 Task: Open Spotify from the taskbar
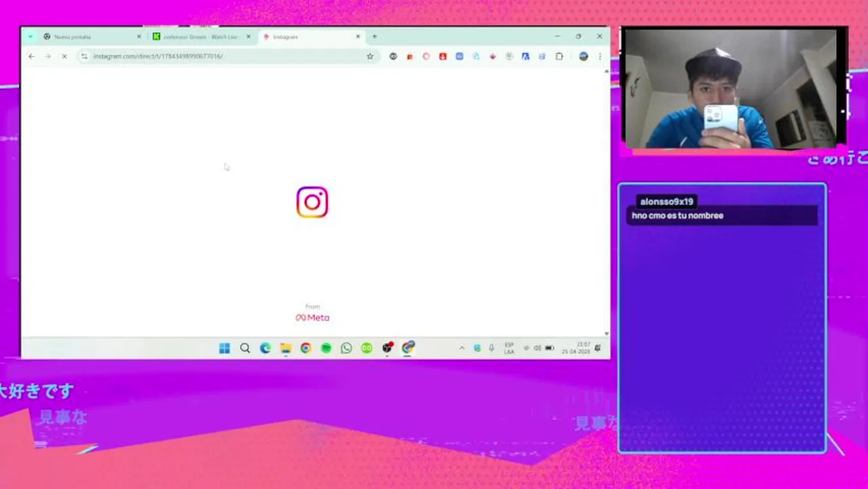pyautogui.click(x=327, y=348)
